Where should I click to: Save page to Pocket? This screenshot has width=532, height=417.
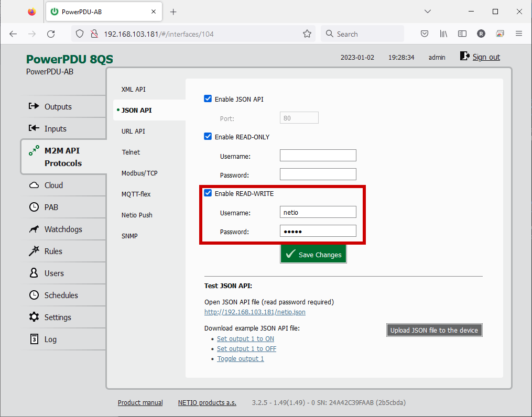coord(425,34)
